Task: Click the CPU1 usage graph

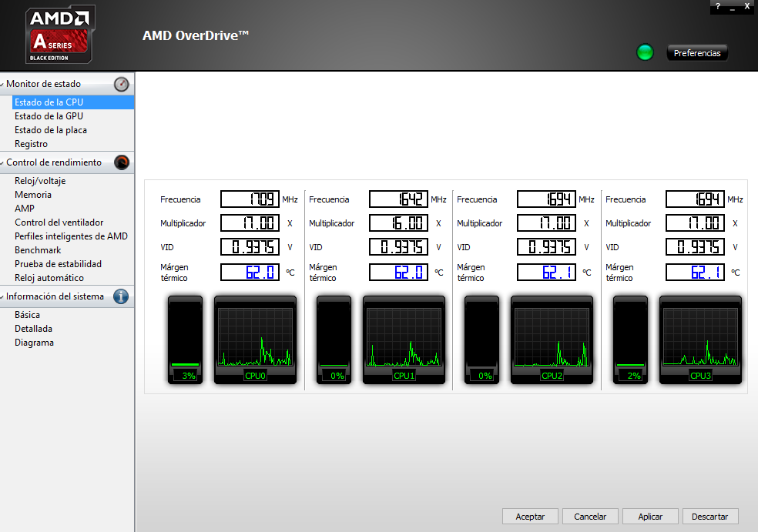Action: tap(404, 340)
